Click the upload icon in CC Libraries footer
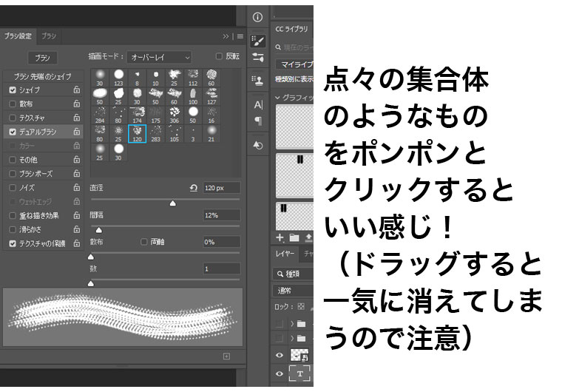Image resolution: width=562 pixels, height=392 pixels. [308, 237]
